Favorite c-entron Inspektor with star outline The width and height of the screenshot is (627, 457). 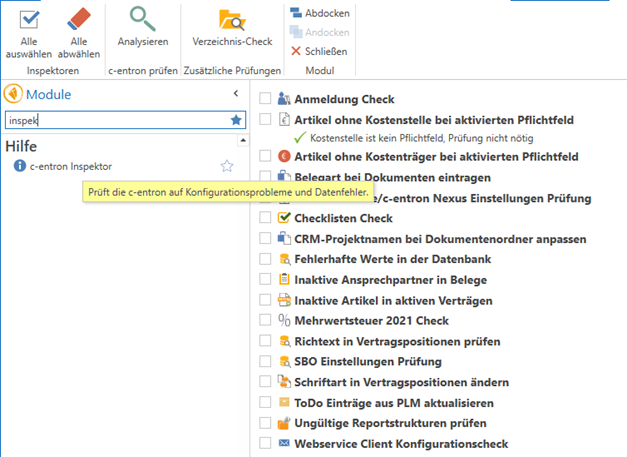point(227,166)
